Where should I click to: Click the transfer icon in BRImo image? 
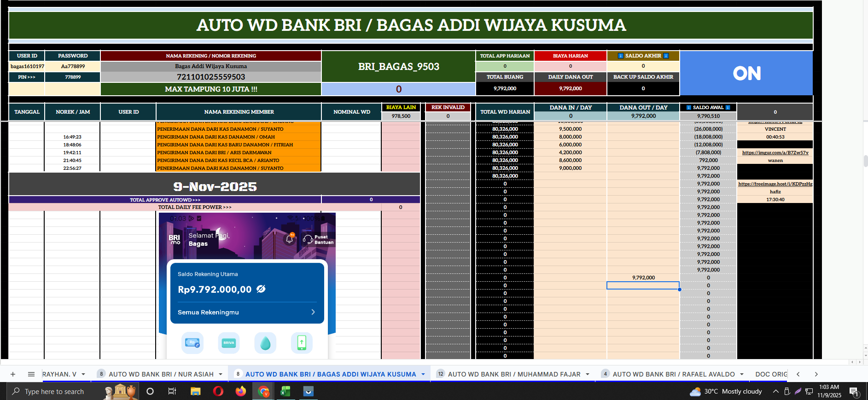click(x=192, y=343)
